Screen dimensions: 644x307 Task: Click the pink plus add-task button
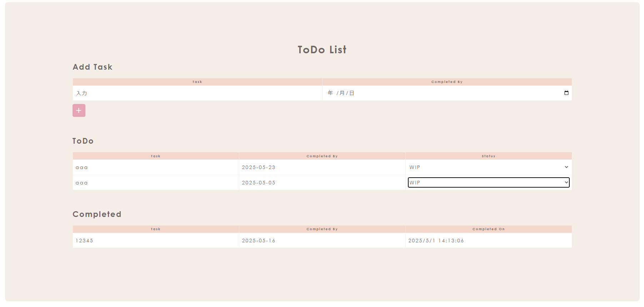tap(79, 110)
